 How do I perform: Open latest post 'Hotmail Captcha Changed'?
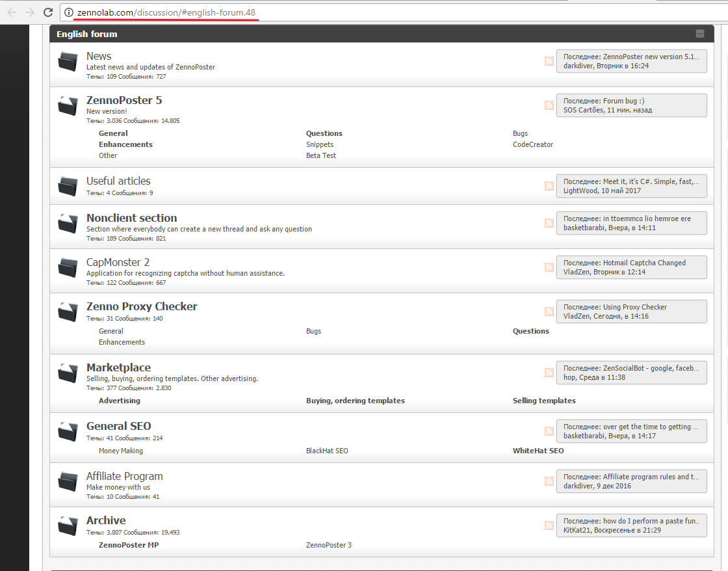point(644,263)
